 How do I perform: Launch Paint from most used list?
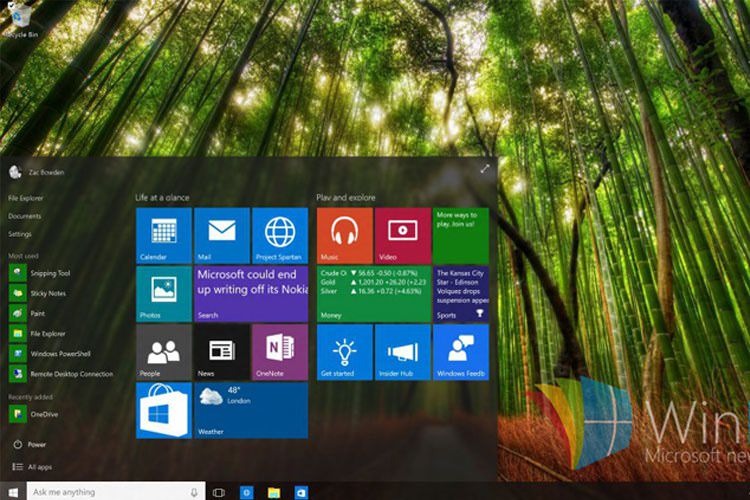click(27, 313)
